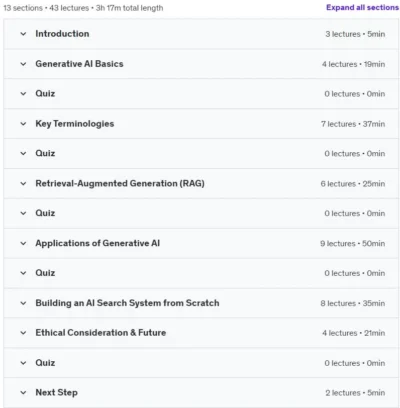The height and width of the screenshot is (408, 400).
Task: Select Ethical Consideration & Future title
Action: click(101, 333)
